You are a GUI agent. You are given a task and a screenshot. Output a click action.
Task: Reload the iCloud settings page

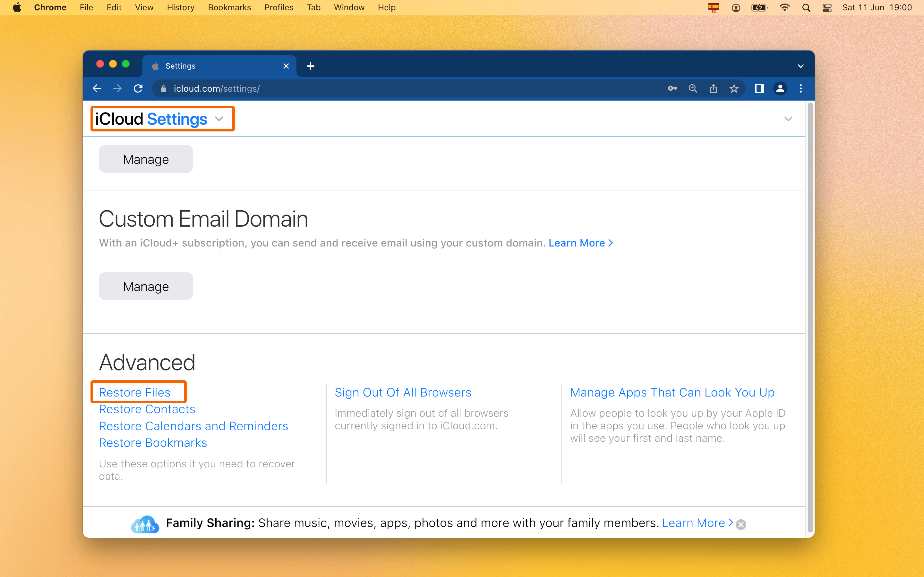138,88
